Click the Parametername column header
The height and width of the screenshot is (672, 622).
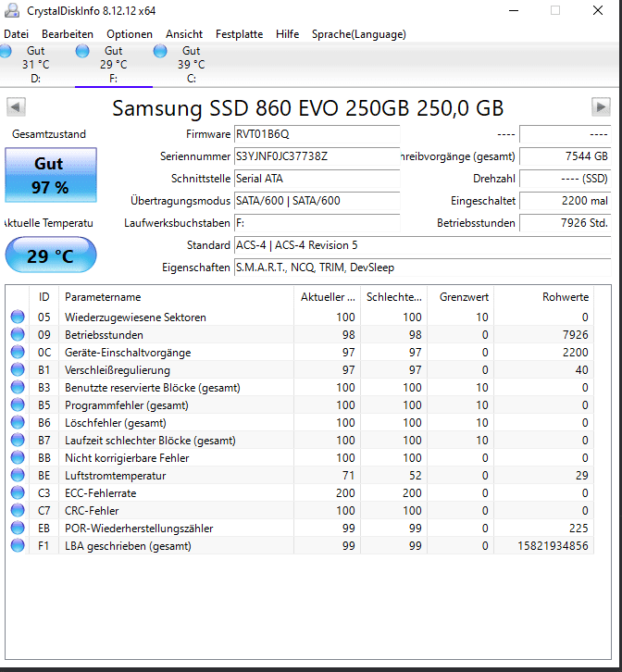point(176,297)
